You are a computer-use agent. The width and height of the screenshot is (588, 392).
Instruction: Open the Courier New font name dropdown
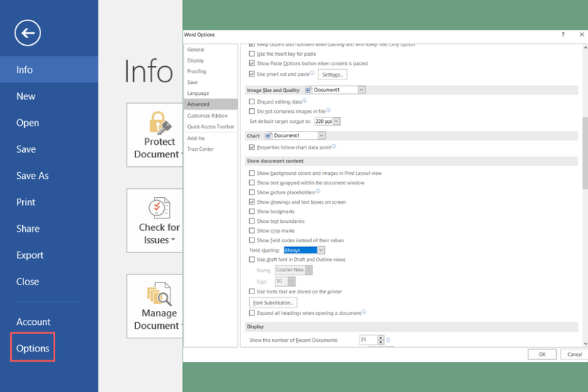[x=309, y=270]
